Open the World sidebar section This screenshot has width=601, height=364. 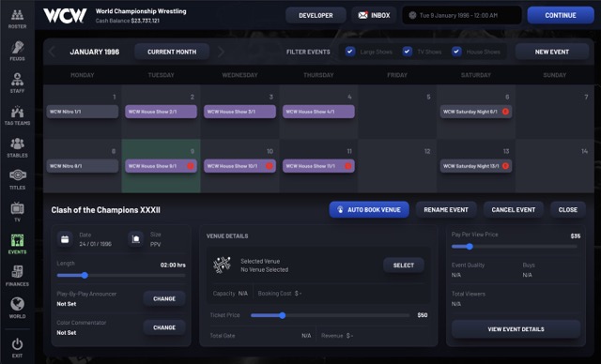tap(17, 309)
